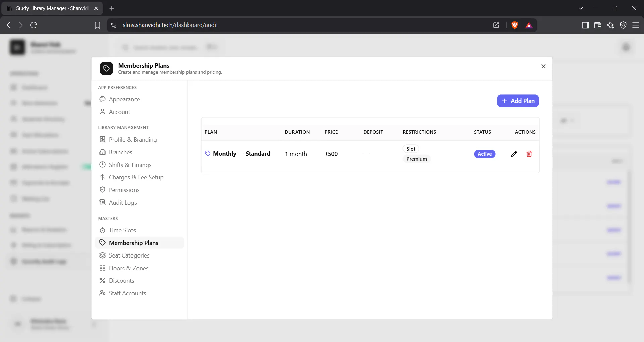The height and width of the screenshot is (342, 644).
Task: Open Appearance preferences
Action: pyautogui.click(x=140, y=99)
